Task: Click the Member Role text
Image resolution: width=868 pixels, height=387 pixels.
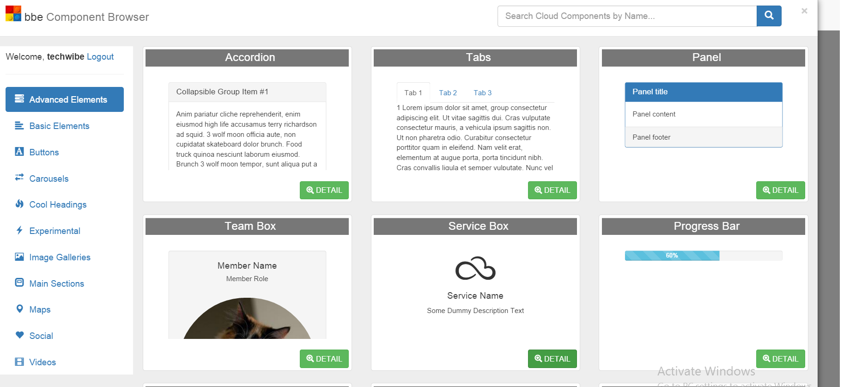Action: [x=247, y=279]
